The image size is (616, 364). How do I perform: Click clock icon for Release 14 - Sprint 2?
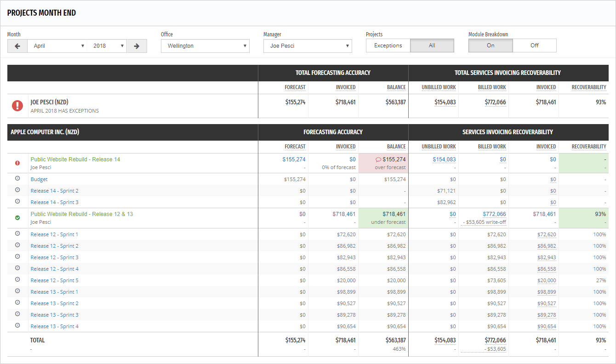tap(17, 190)
